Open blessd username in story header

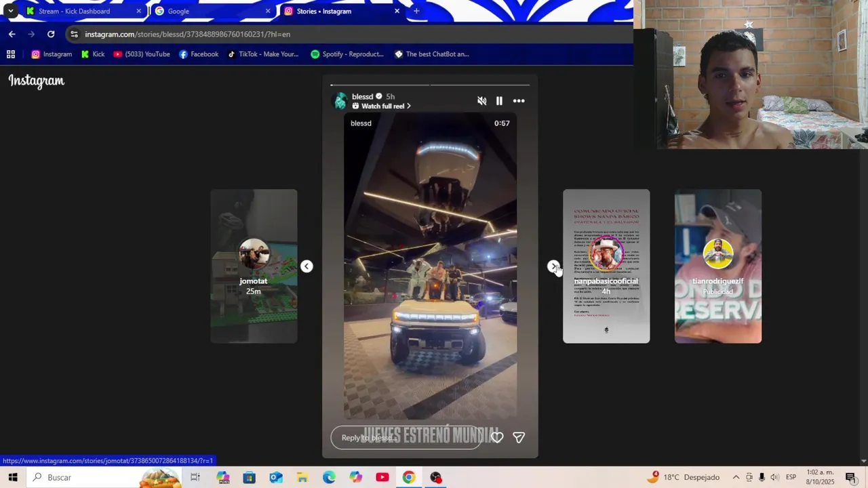[362, 97]
